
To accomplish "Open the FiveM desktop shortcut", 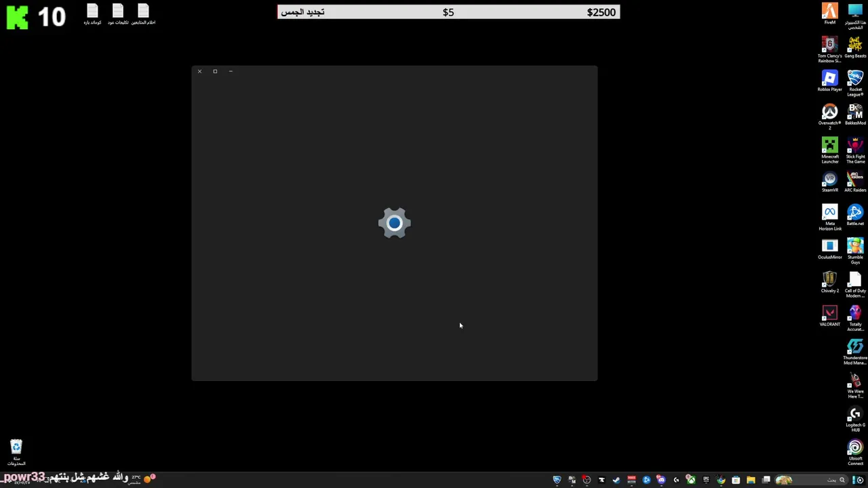I will 830,13.
